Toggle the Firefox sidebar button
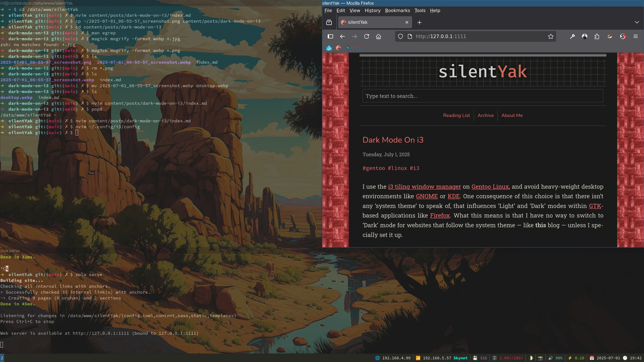This screenshot has width=644, height=362. tap(330, 37)
